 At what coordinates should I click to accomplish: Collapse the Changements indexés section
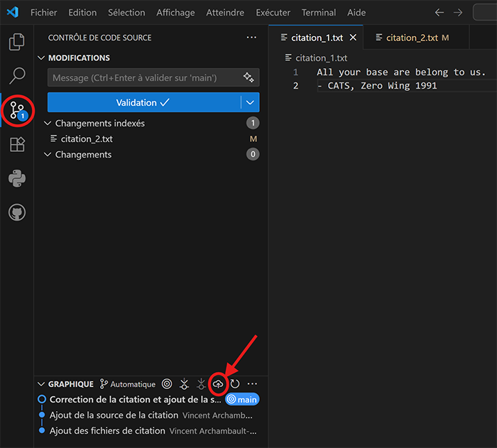pos(48,124)
